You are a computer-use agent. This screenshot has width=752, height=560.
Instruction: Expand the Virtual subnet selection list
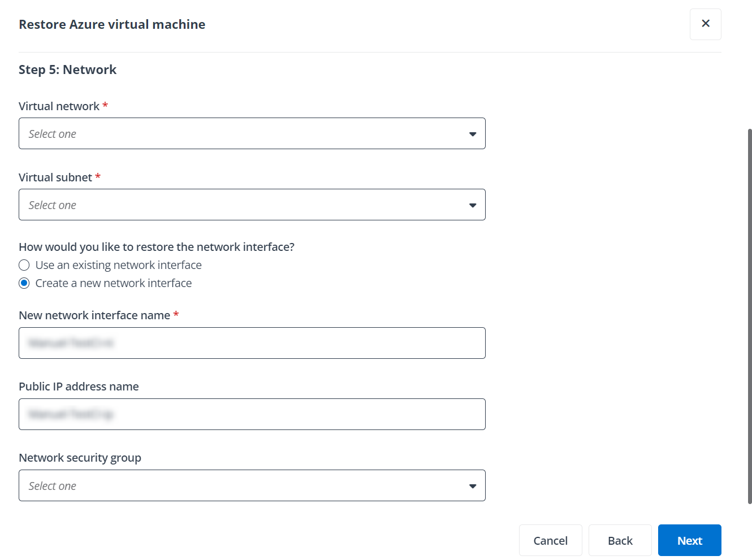[252, 205]
